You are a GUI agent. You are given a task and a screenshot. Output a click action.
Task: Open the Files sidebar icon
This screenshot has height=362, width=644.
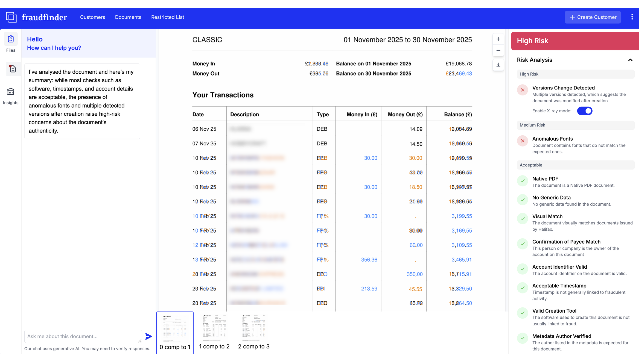coord(11,39)
